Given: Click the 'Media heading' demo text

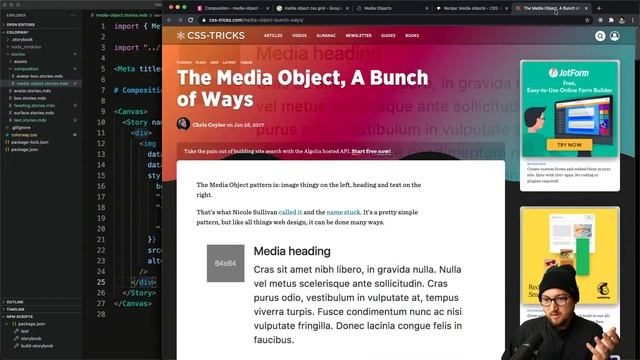Looking at the screenshot, I should coord(292,251).
